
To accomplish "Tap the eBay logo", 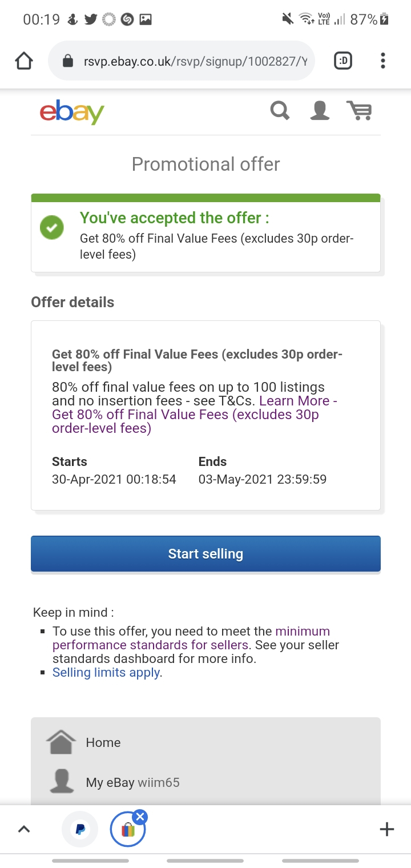I will (x=72, y=111).
